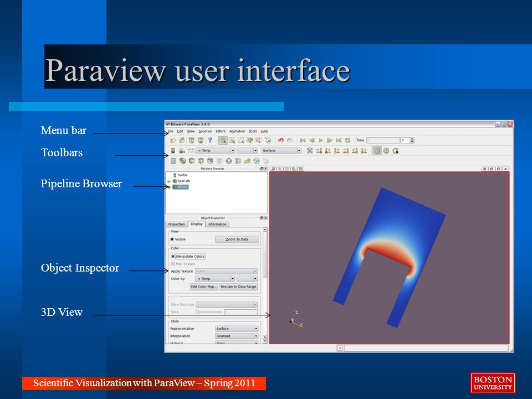532x399 pixels.
Task: Apply the Group Datasets filter icon
Action: tap(257, 161)
